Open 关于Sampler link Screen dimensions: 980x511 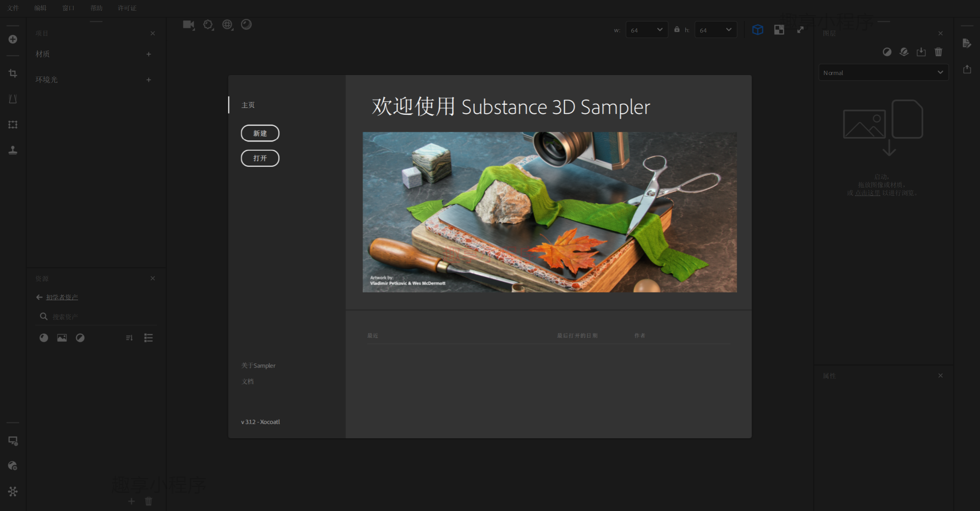click(x=258, y=366)
